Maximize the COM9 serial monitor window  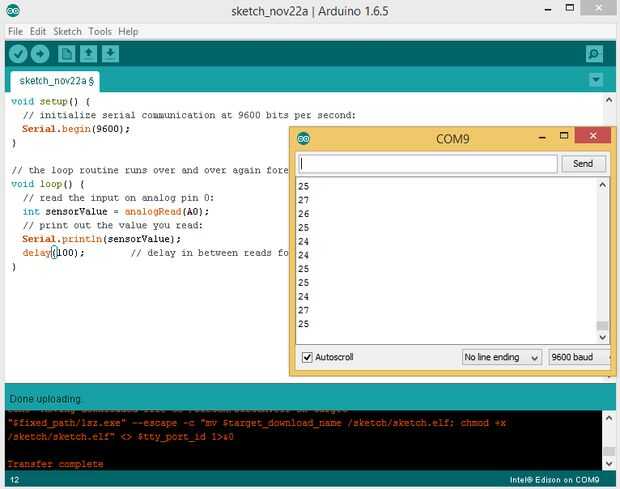point(564,136)
